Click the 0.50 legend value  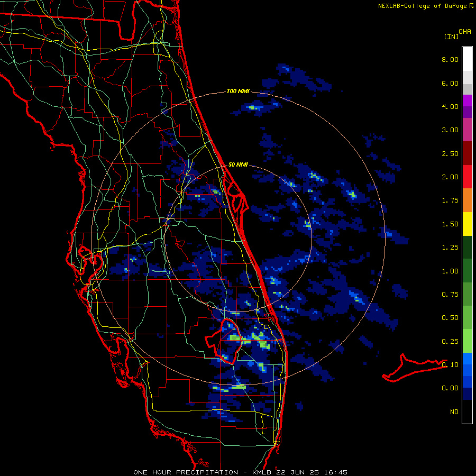point(450,318)
